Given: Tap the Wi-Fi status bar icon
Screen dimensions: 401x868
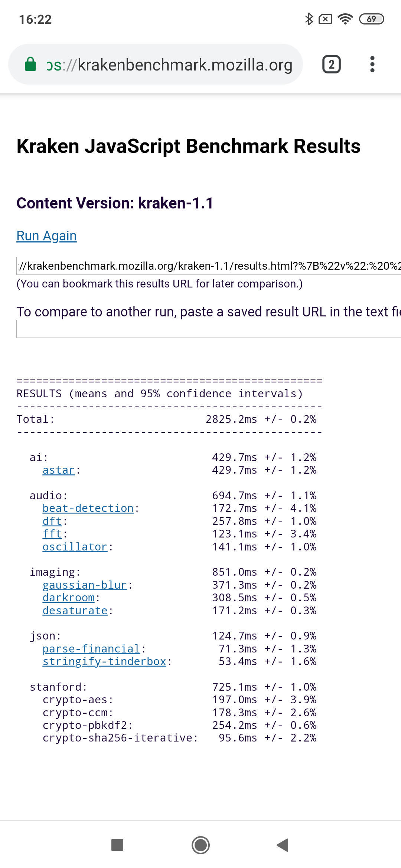Looking at the screenshot, I should (345, 19).
